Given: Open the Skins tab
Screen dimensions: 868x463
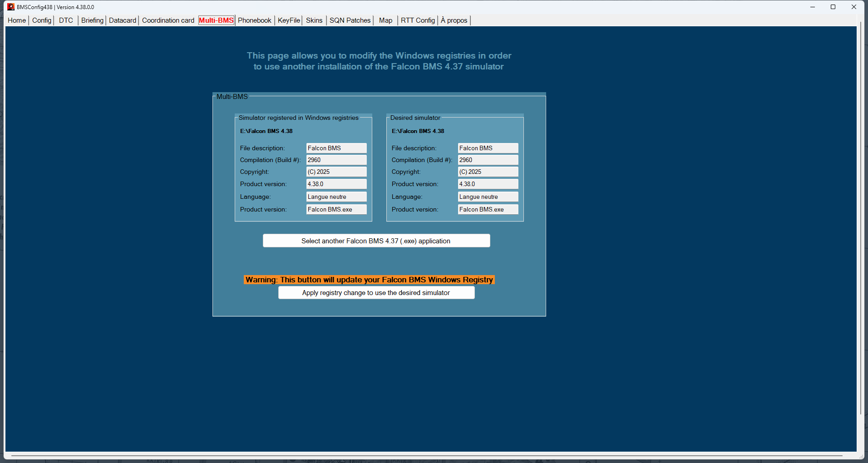Looking at the screenshot, I should coord(314,20).
